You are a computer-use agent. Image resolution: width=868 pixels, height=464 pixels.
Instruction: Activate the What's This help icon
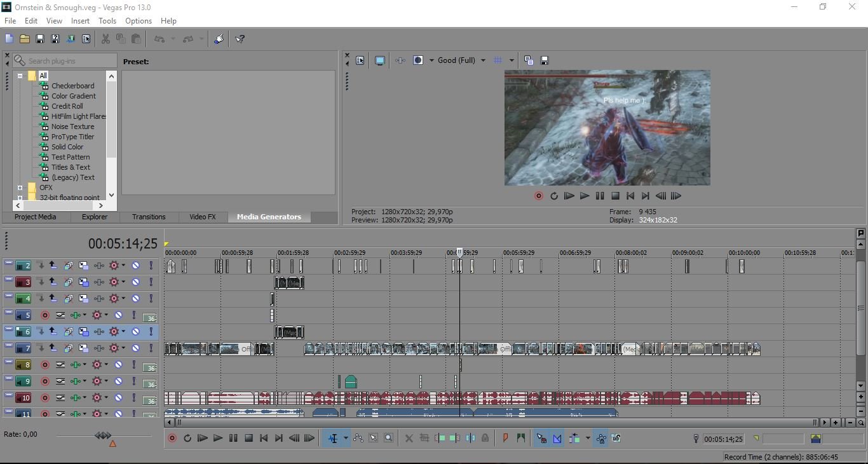240,39
